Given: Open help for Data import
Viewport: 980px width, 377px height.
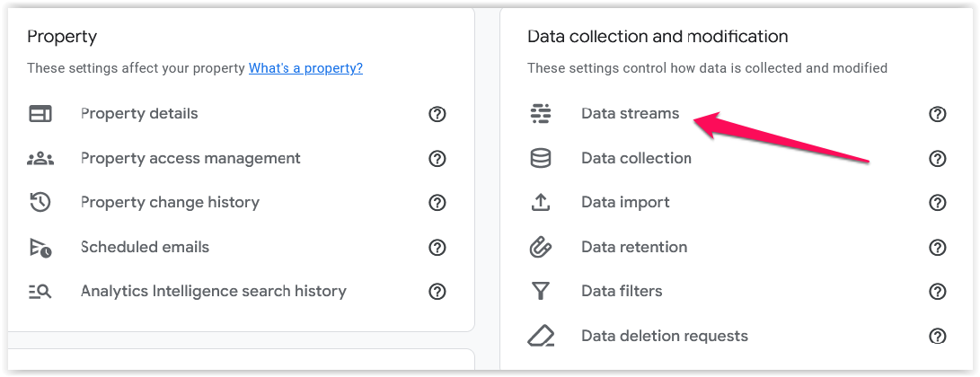Looking at the screenshot, I should tap(938, 203).
